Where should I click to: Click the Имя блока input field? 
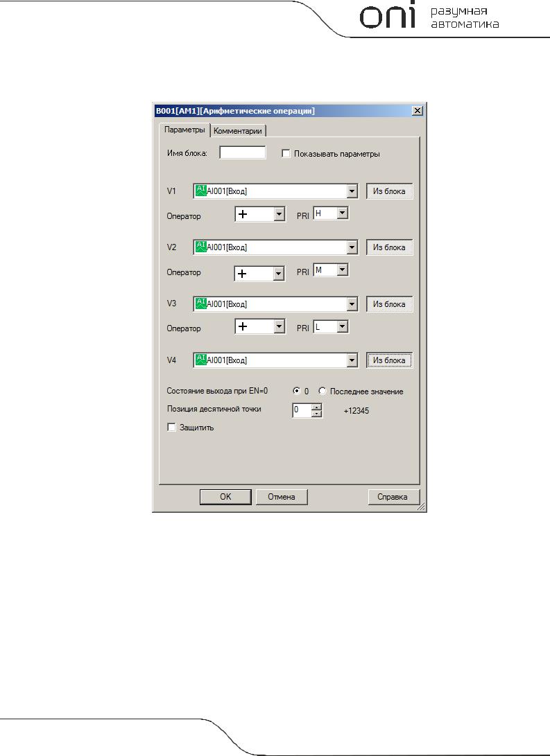pos(243,153)
